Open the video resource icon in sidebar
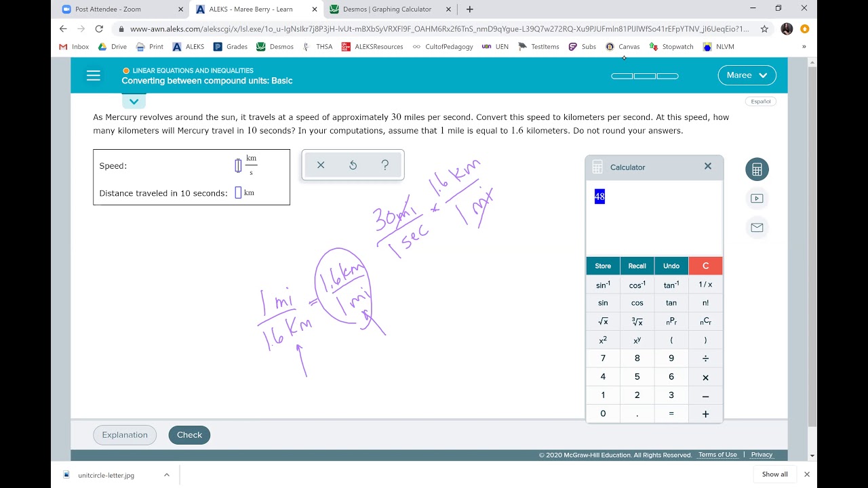Viewport: 868px width, 488px height. tap(757, 199)
